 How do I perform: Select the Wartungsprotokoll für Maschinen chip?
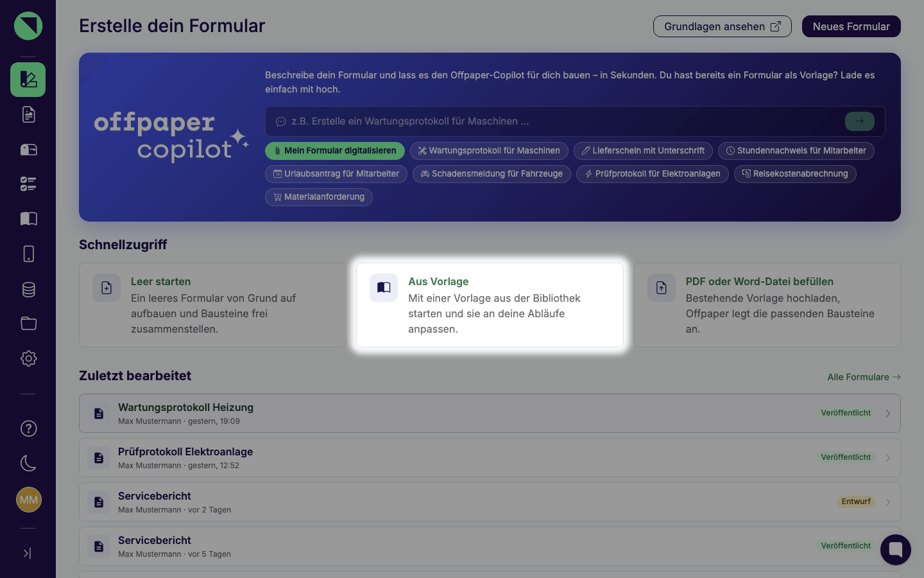(x=489, y=151)
